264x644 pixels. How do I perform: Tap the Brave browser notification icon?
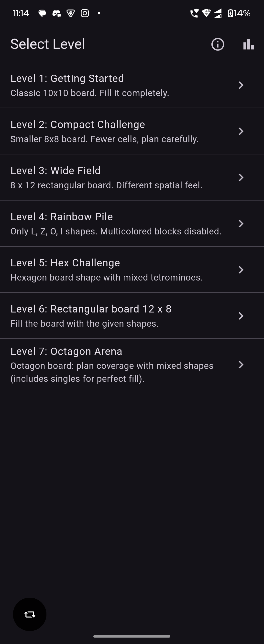(x=71, y=13)
